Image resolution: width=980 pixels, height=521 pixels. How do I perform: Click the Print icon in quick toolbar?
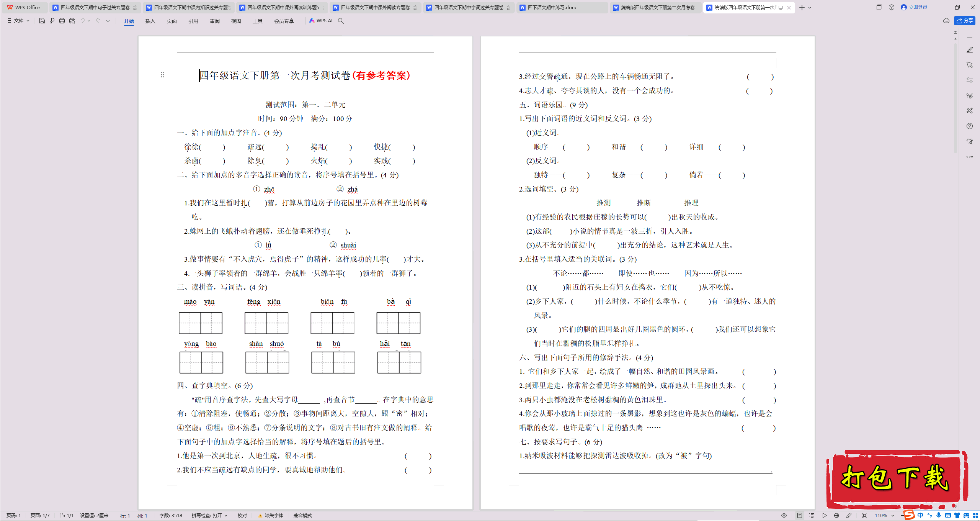[x=62, y=21]
